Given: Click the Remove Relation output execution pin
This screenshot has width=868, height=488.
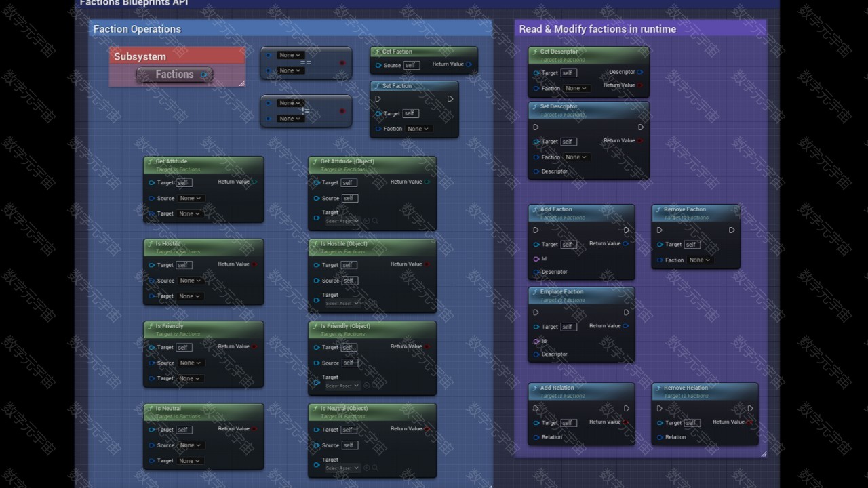Looking at the screenshot, I should click(750, 409).
